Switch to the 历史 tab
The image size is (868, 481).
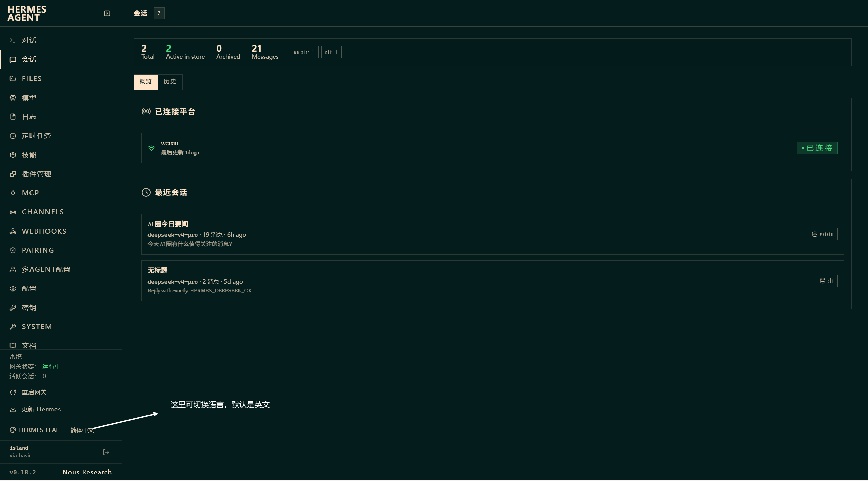(x=170, y=82)
